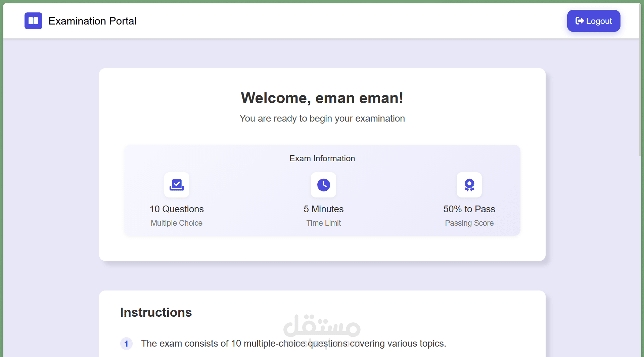644x357 pixels.
Task: Click the Welcome, eman eman! heading
Action: (322, 98)
